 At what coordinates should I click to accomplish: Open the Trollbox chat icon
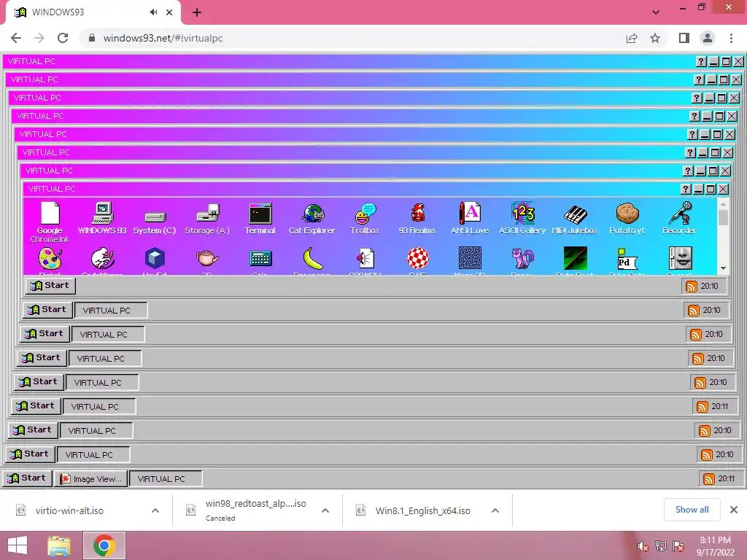(365, 219)
